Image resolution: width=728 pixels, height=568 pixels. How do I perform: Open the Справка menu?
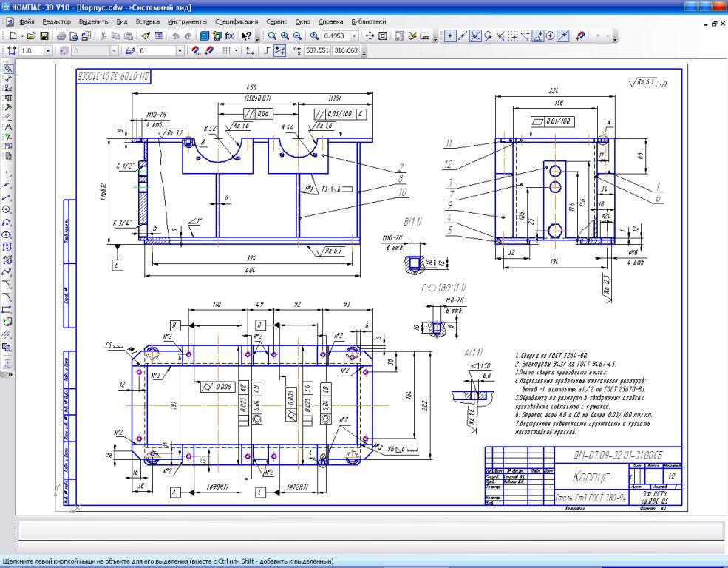coord(330,22)
